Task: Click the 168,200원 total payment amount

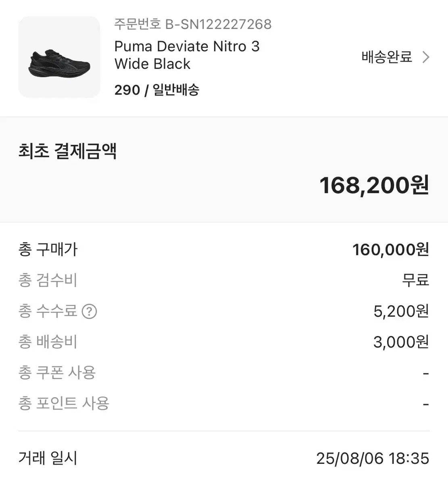Action: click(374, 185)
